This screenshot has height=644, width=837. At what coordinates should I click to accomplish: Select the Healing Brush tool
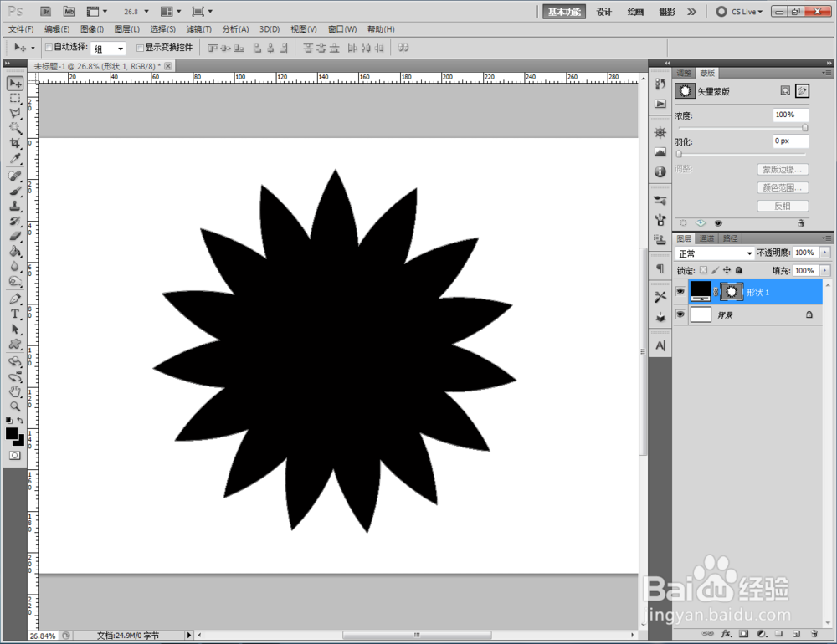[x=15, y=176]
